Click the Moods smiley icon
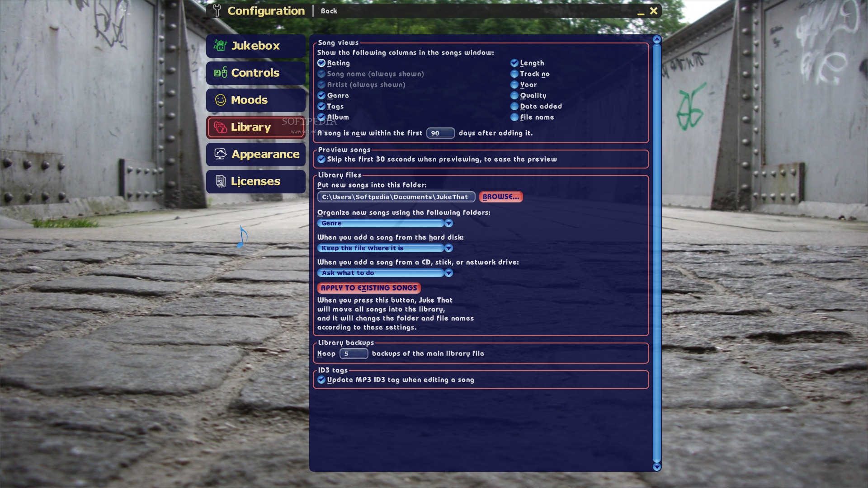Image resolution: width=868 pixels, height=488 pixels. pyautogui.click(x=220, y=100)
